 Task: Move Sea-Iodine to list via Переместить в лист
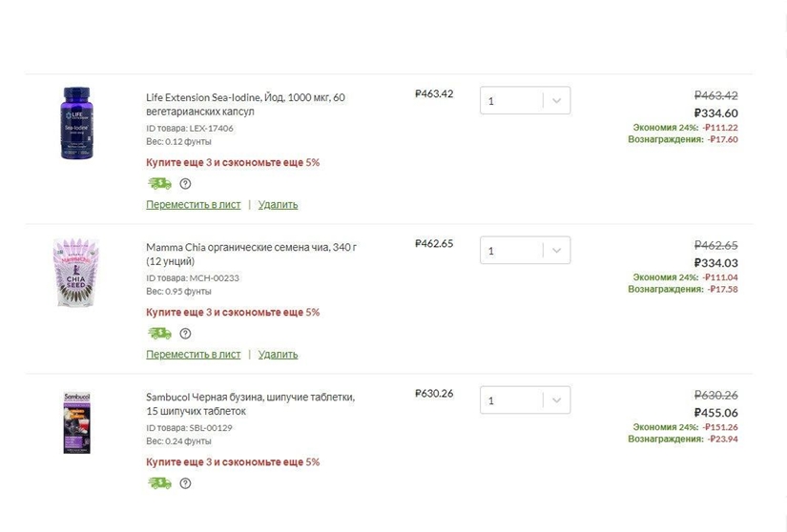point(193,205)
